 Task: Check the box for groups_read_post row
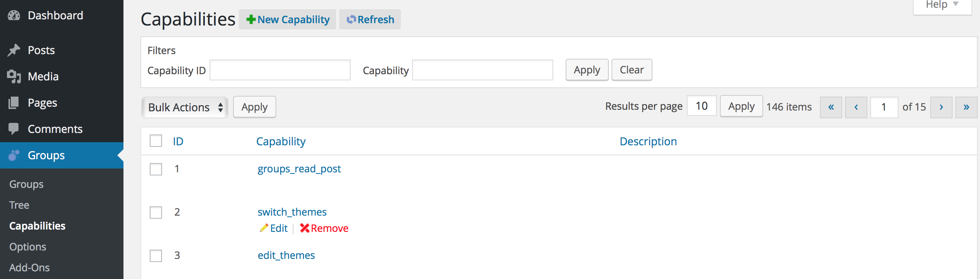click(x=156, y=169)
